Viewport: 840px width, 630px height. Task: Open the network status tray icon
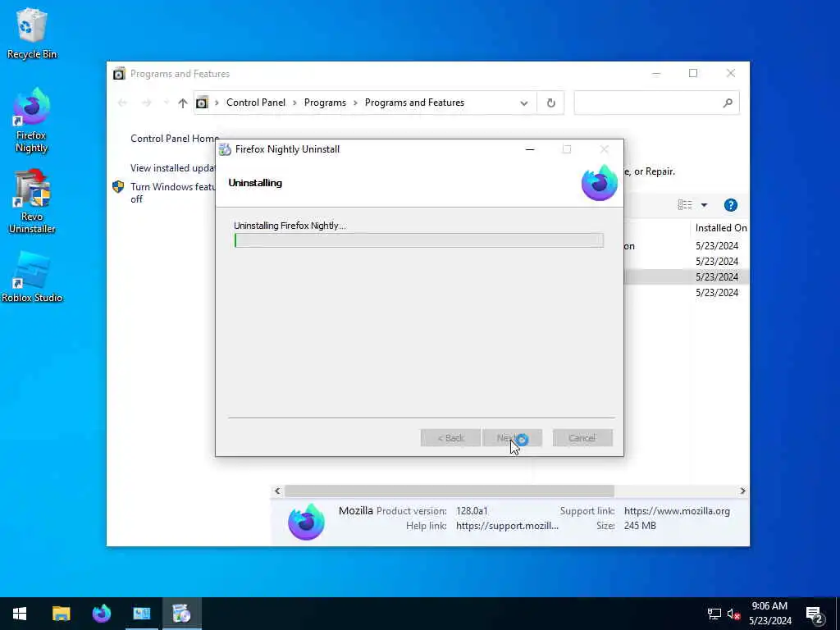coord(714,614)
